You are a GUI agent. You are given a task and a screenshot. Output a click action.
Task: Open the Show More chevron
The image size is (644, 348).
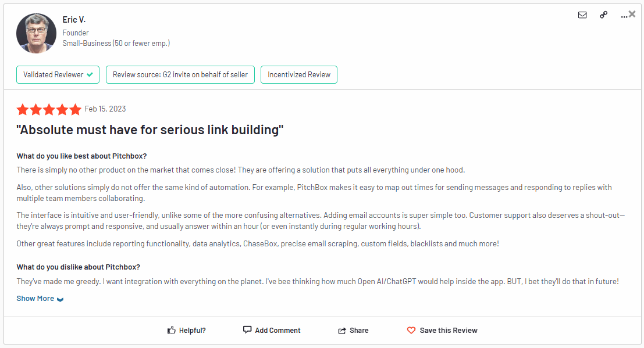point(61,299)
